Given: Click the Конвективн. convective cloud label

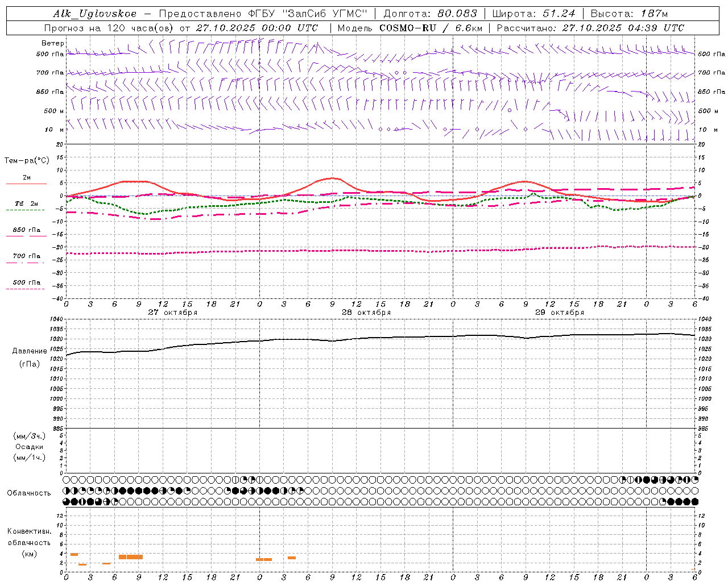Looking at the screenshot, I should (x=29, y=532).
